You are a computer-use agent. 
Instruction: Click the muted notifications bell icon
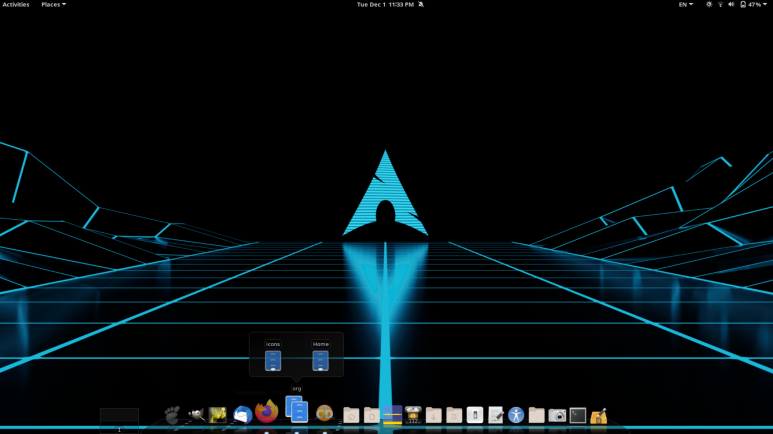point(421,4)
